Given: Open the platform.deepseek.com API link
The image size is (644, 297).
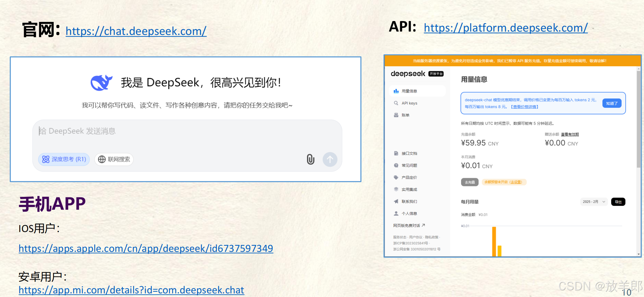Looking at the screenshot, I should coord(506,28).
